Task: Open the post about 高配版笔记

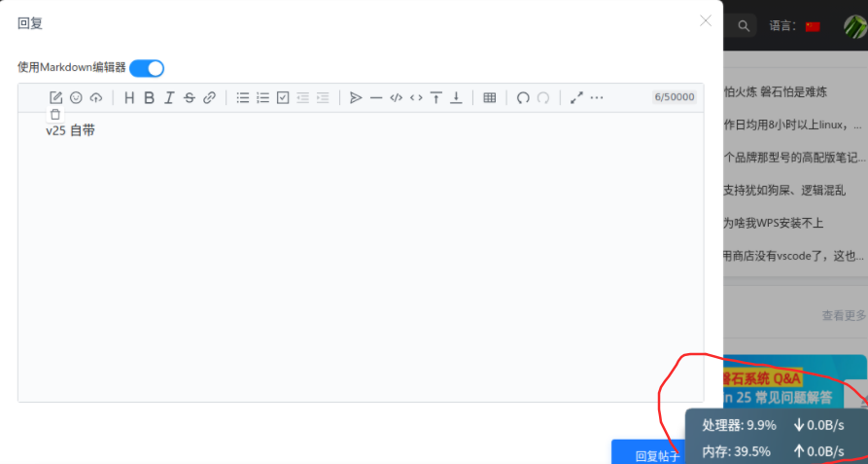Action: point(794,158)
